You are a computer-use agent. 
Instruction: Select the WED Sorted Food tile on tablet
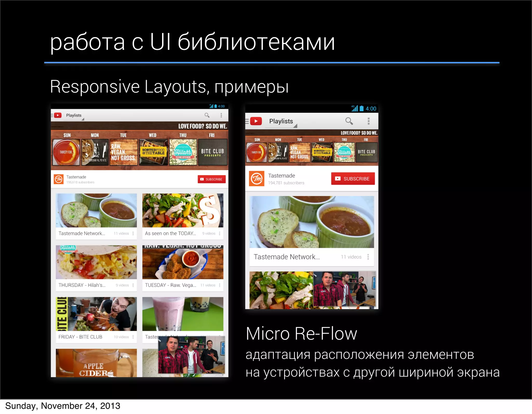pyautogui.click(x=153, y=152)
